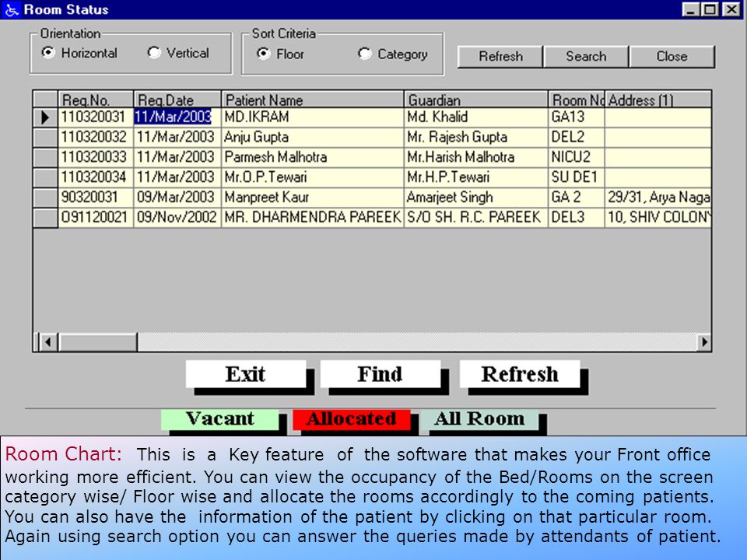
Task: Click the Guardian column header
Action: (476, 100)
